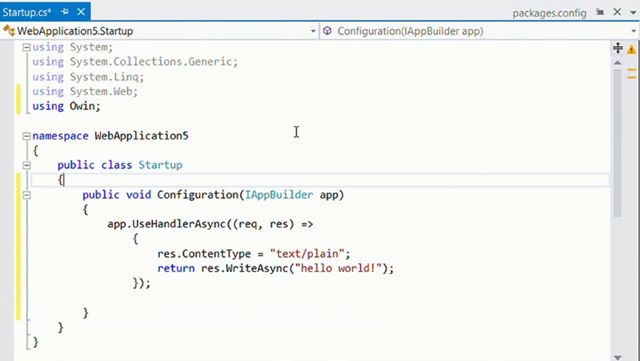
Task: Click on "res.ContentType" in the code
Action: point(204,254)
